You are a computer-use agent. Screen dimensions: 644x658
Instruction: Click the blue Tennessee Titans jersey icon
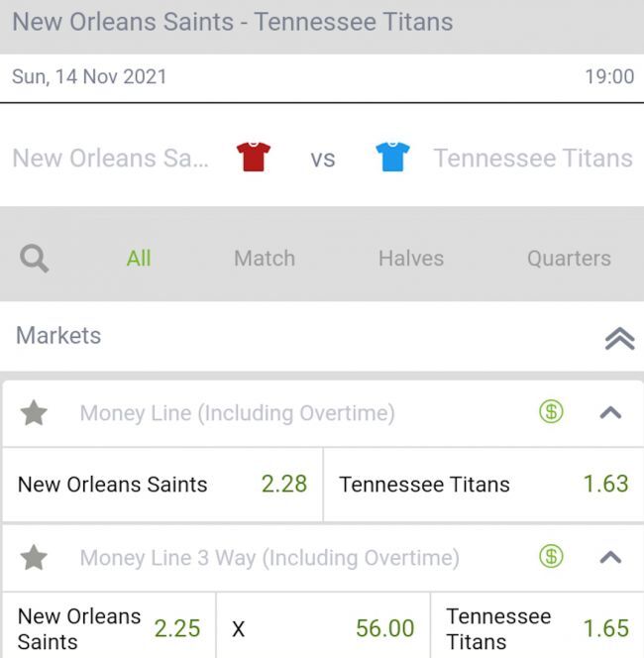392,157
